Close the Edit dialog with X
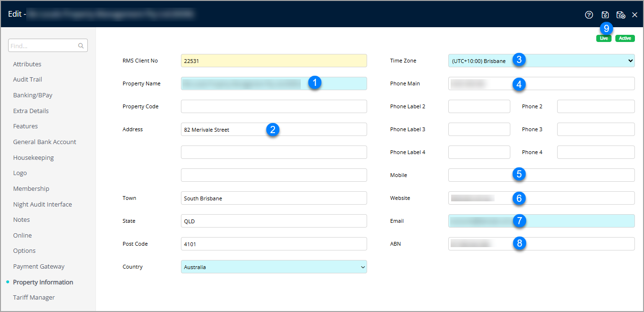Viewport: 644px width, 312px height. (634, 15)
